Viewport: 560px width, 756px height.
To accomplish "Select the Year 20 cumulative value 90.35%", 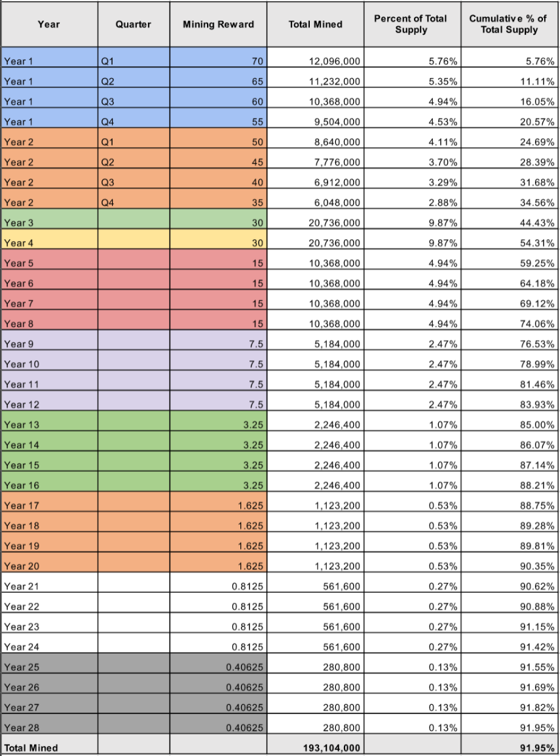I will click(x=510, y=563).
